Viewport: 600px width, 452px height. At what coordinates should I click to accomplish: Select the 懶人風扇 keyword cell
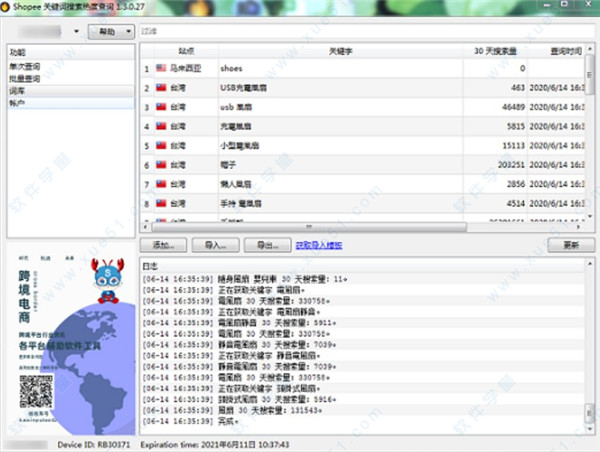click(341, 184)
